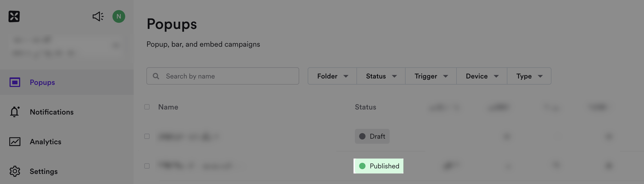Open the green N user avatar

(119, 16)
